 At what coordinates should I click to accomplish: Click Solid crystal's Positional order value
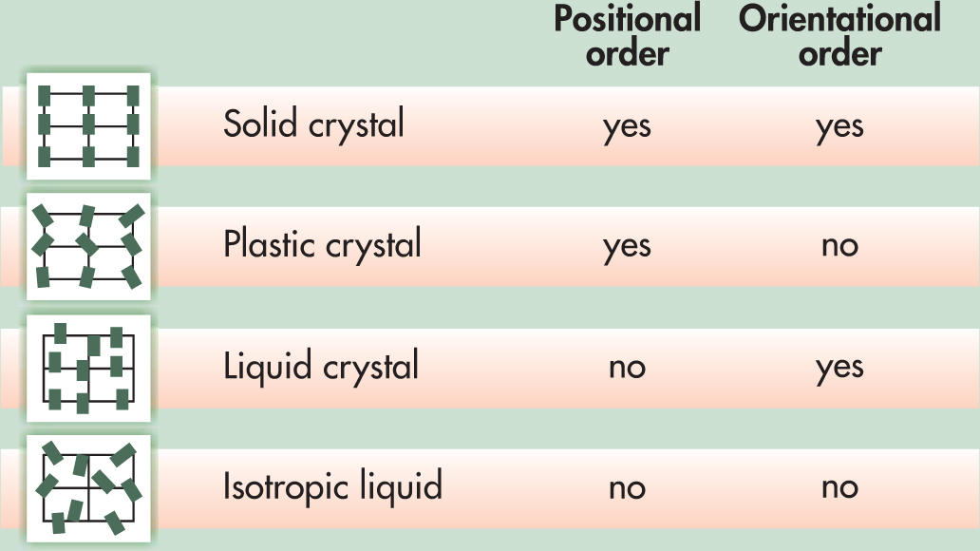click(627, 127)
